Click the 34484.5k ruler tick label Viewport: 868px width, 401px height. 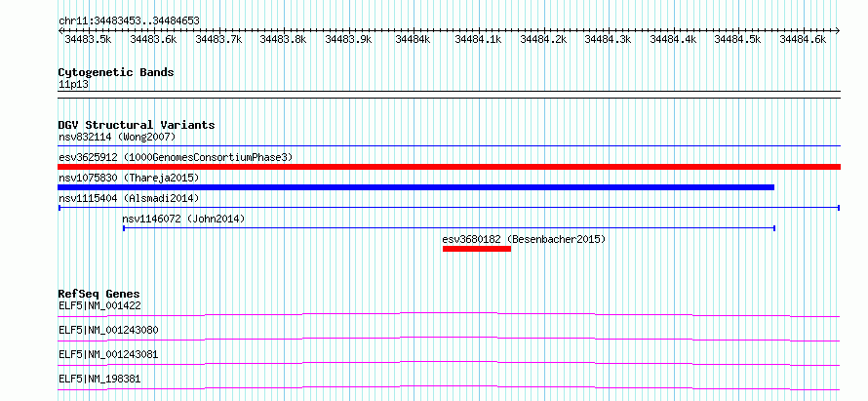pos(738,39)
